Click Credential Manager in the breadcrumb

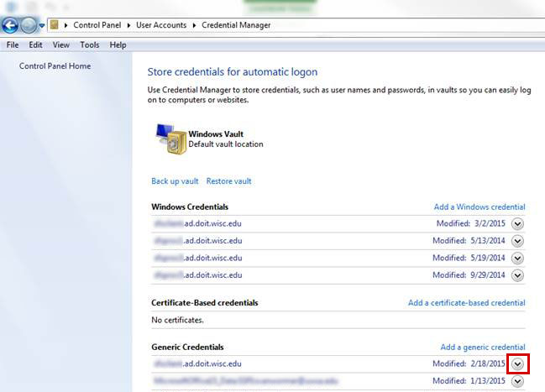pyautogui.click(x=236, y=25)
